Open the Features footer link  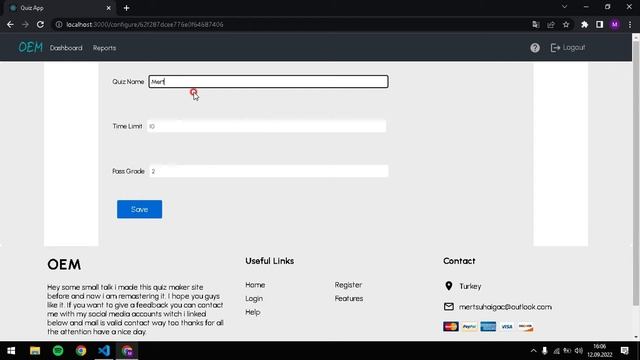[349, 298]
